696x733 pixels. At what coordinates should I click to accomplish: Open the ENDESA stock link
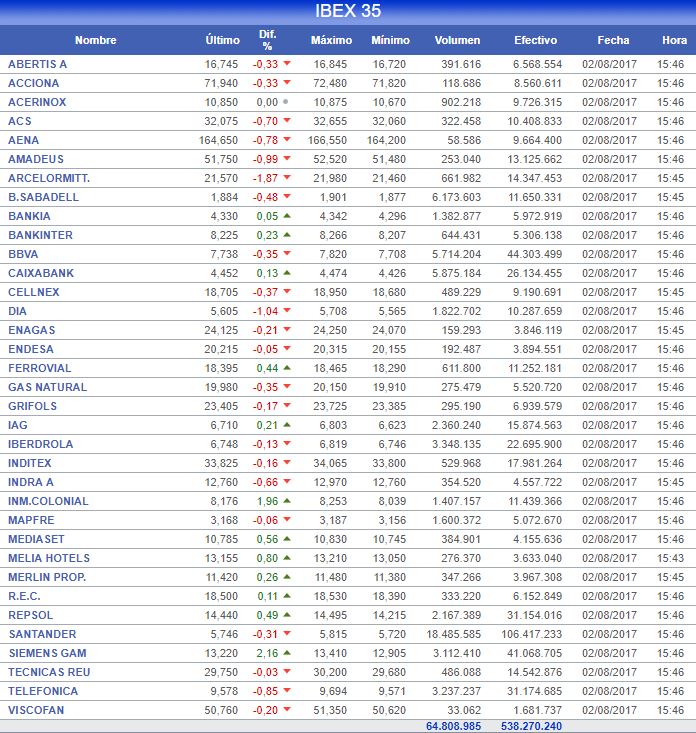click(31, 349)
